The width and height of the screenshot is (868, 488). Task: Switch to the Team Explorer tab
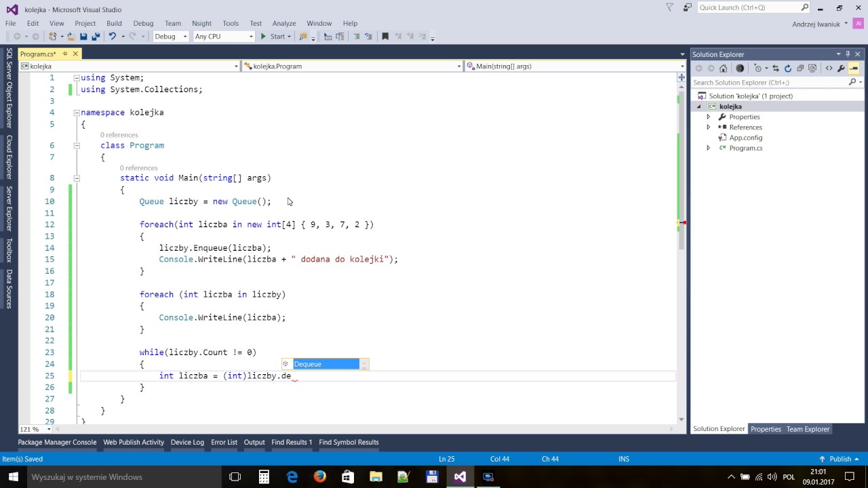click(x=808, y=429)
